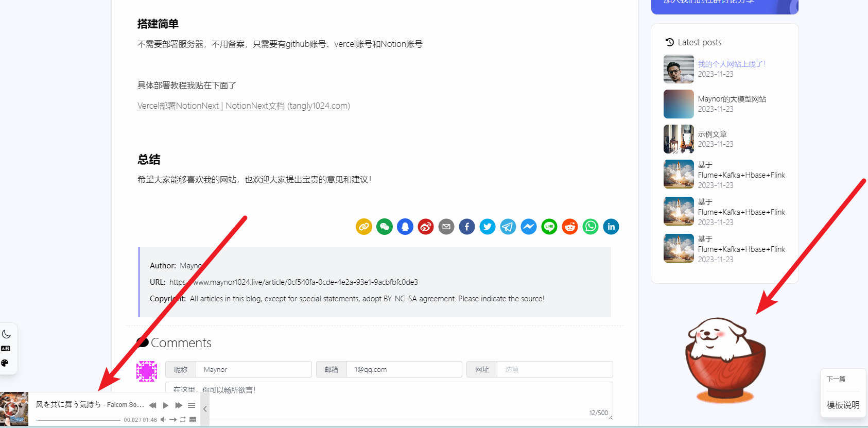Click the 网址 website input field
Viewport: 868px width, 428px height.
click(x=554, y=369)
